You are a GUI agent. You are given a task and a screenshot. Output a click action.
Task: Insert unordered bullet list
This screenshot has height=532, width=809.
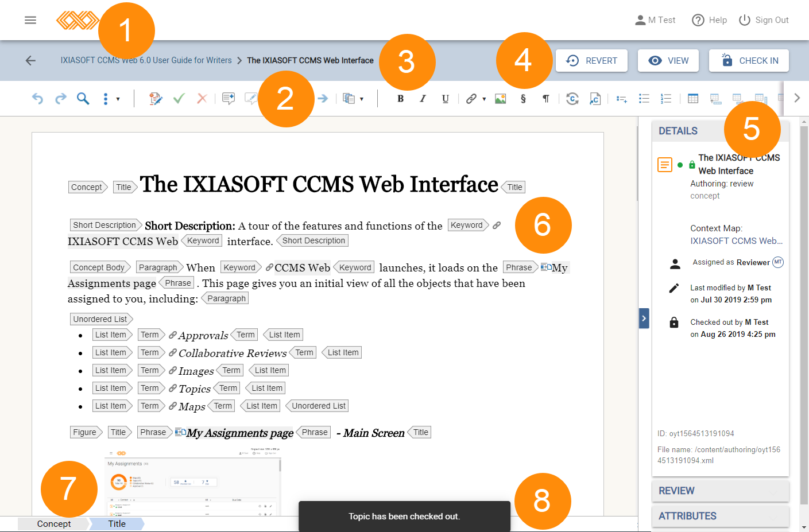[644, 99]
